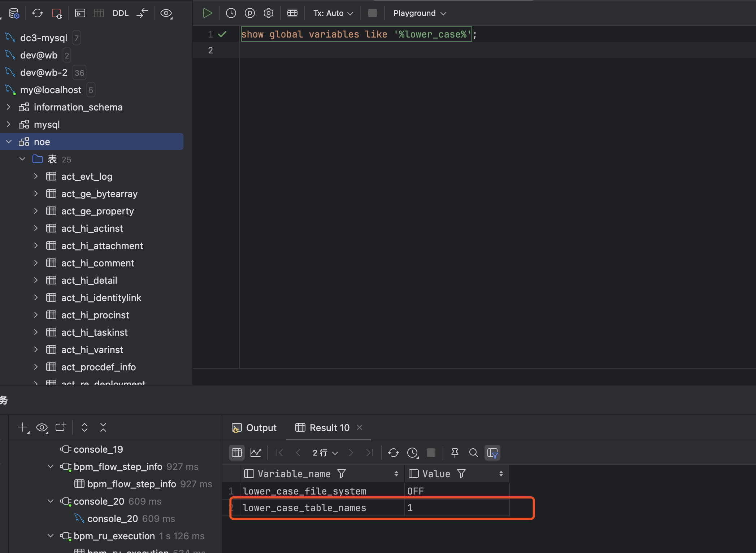Open the query console icon in database toolbar
Screen dimensions: 756x553
pos(80,13)
